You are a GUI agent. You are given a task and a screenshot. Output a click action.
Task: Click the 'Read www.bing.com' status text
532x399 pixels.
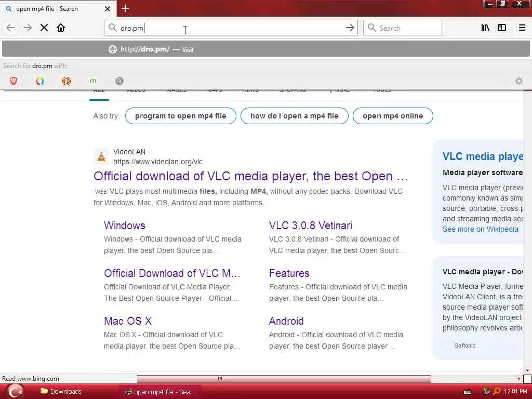pyautogui.click(x=31, y=379)
